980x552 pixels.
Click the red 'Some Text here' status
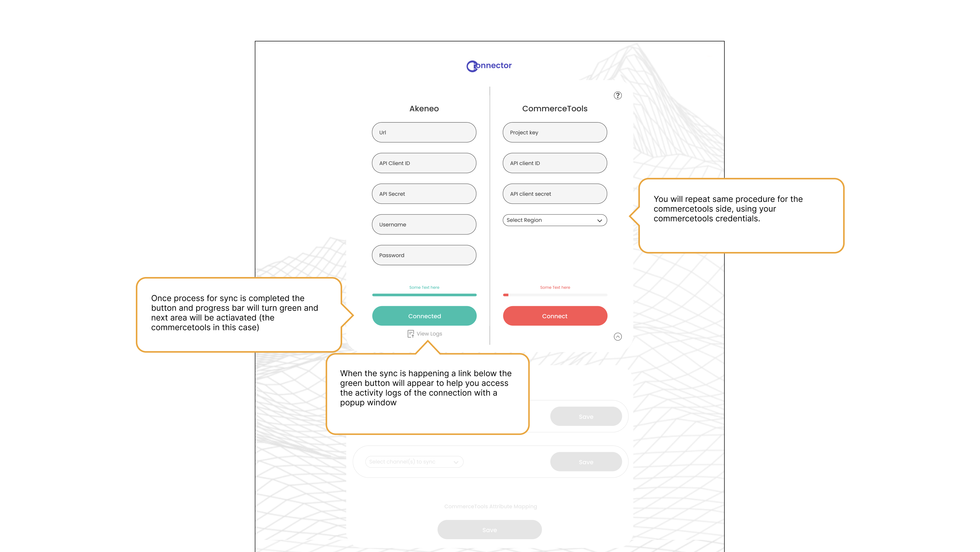click(x=555, y=287)
